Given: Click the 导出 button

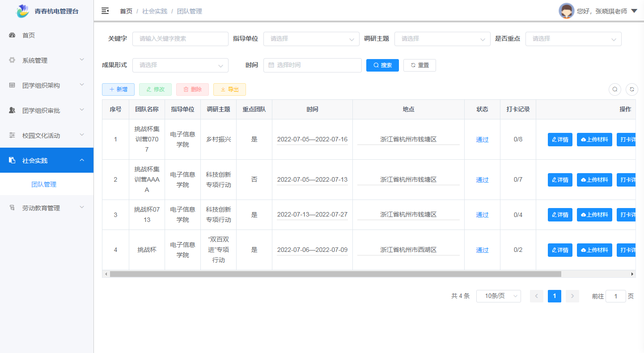Looking at the screenshot, I should click(229, 89).
